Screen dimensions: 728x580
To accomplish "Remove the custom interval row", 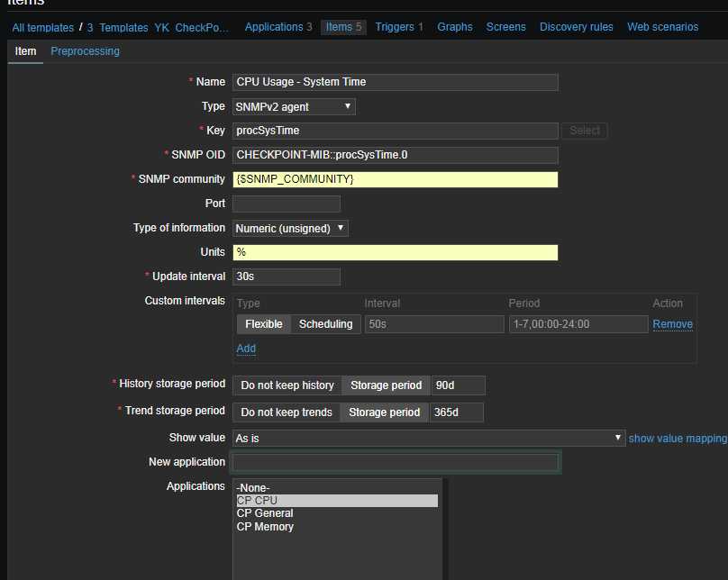I will (x=672, y=324).
